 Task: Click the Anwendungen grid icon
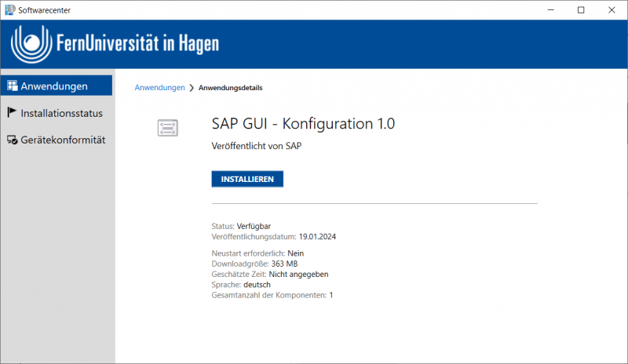pos(13,86)
